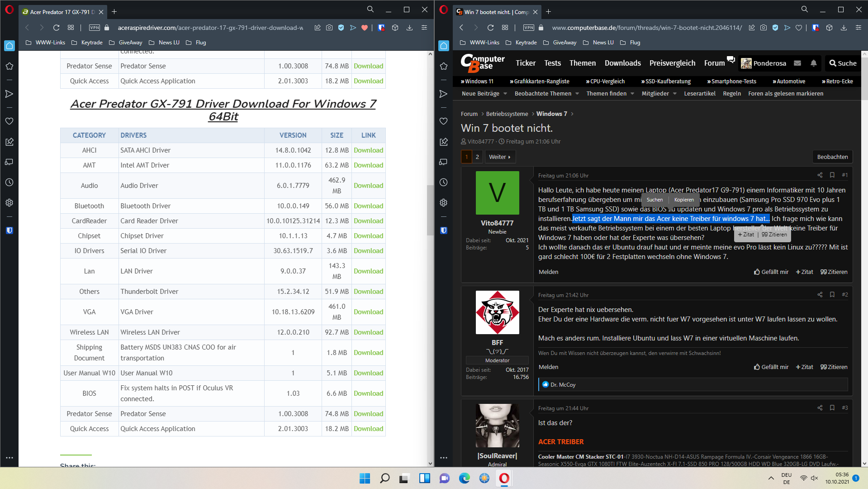
Task: Reload page in left Opera window
Action: (56, 28)
